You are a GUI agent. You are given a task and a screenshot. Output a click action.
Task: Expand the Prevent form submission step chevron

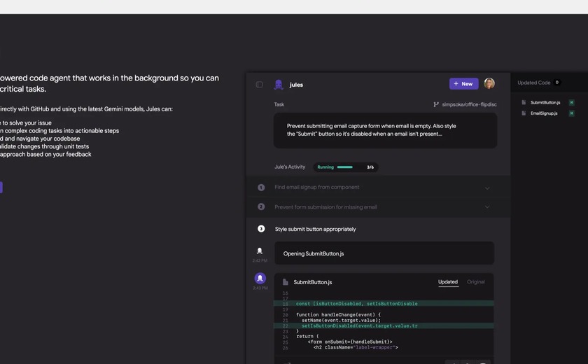(x=487, y=207)
